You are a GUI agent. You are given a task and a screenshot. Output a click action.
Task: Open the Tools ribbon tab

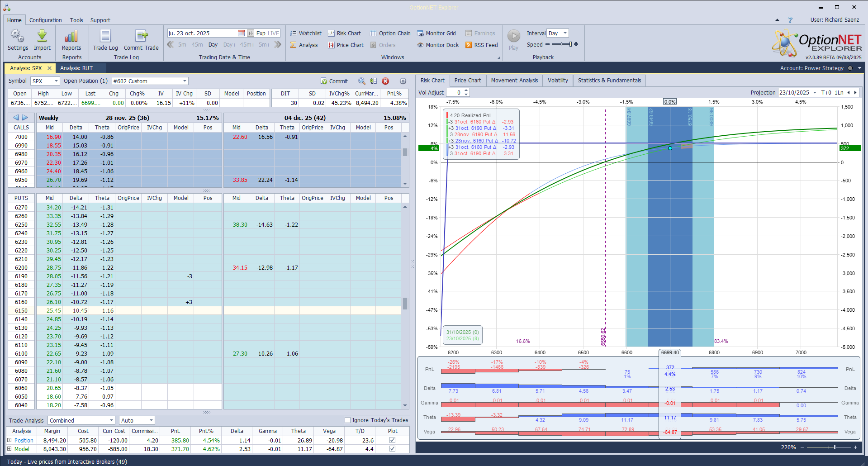click(76, 20)
